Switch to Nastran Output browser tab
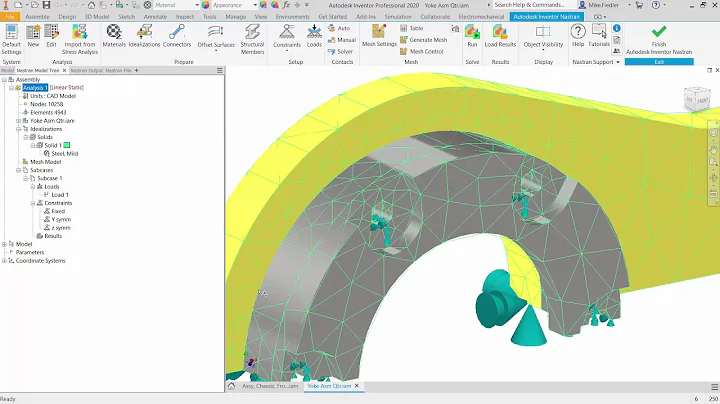720x404 pixels. 86,71
